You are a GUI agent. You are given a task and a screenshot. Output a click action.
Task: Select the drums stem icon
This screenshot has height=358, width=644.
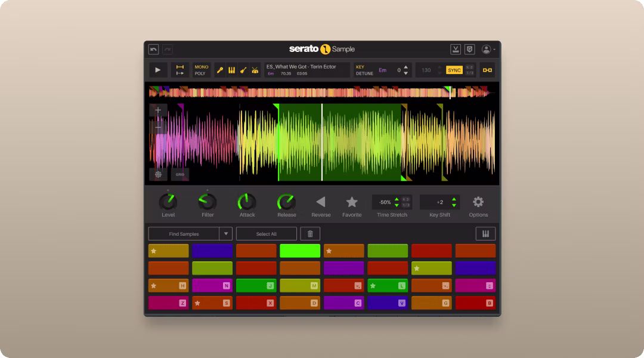(x=255, y=70)
